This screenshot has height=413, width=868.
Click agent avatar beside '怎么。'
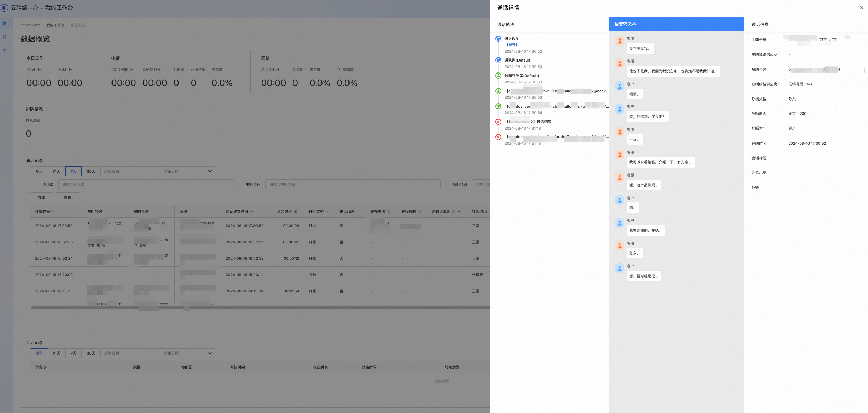[x=619, y=246]
